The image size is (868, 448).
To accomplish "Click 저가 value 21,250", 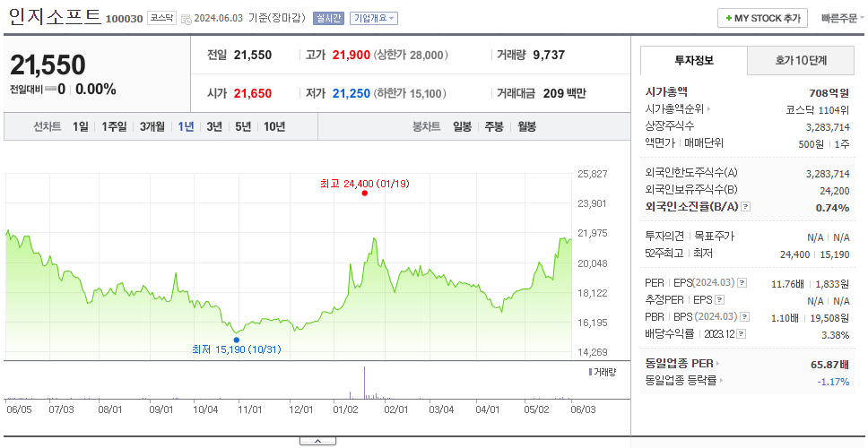I will tap(351, 93).
